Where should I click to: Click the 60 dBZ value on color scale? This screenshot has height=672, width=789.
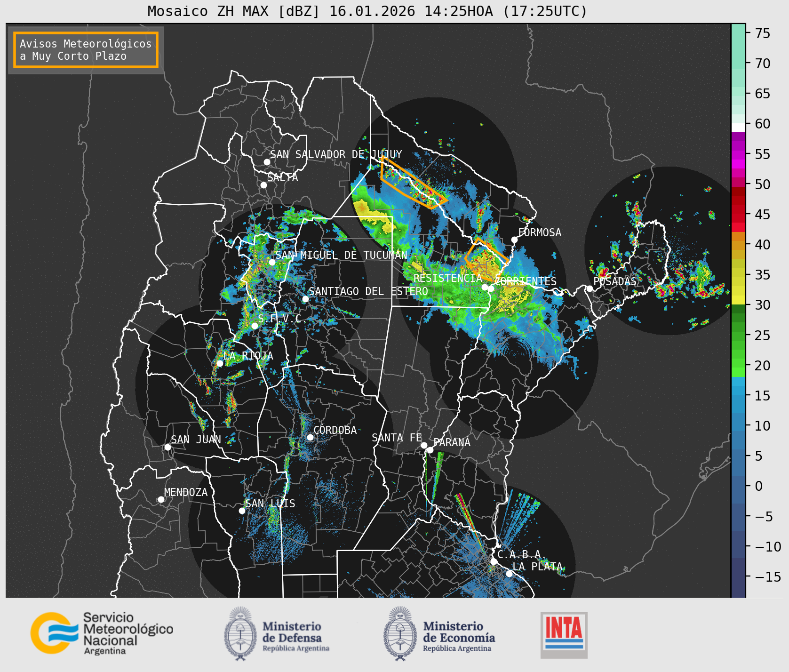tap(763, 124)
